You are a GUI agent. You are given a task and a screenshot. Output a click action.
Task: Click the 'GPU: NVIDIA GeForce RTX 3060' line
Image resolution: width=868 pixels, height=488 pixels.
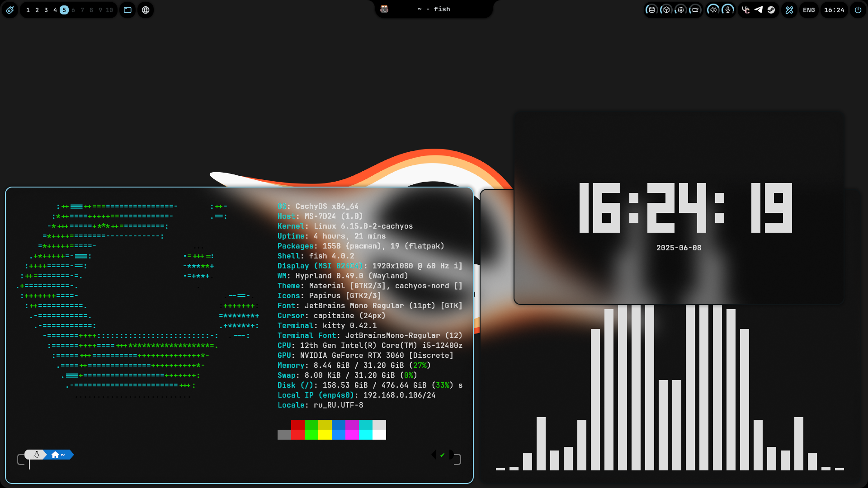(365, 356)
